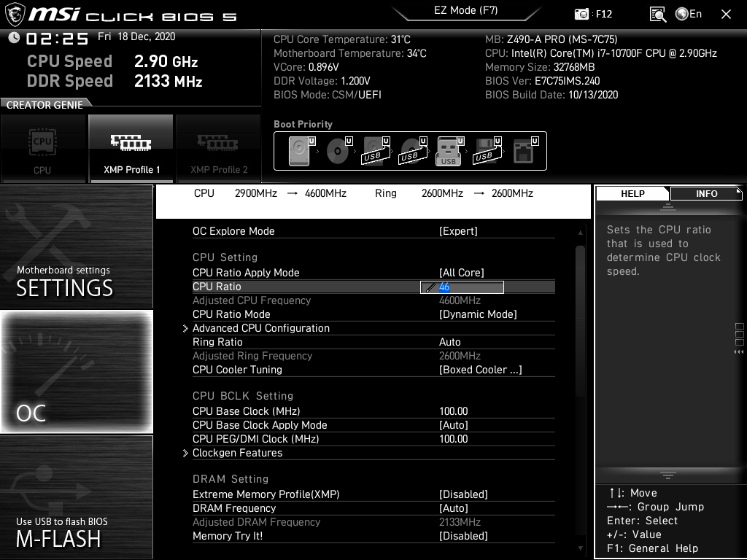Click the Ring 2600MHz frequency summary
747x560 pixels.
[454, 193]
